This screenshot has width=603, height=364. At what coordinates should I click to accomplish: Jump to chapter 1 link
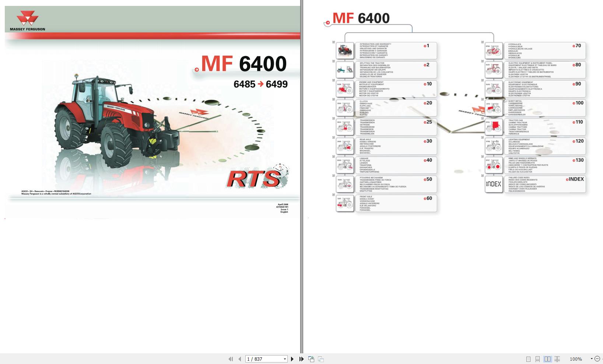pos(427,46)
